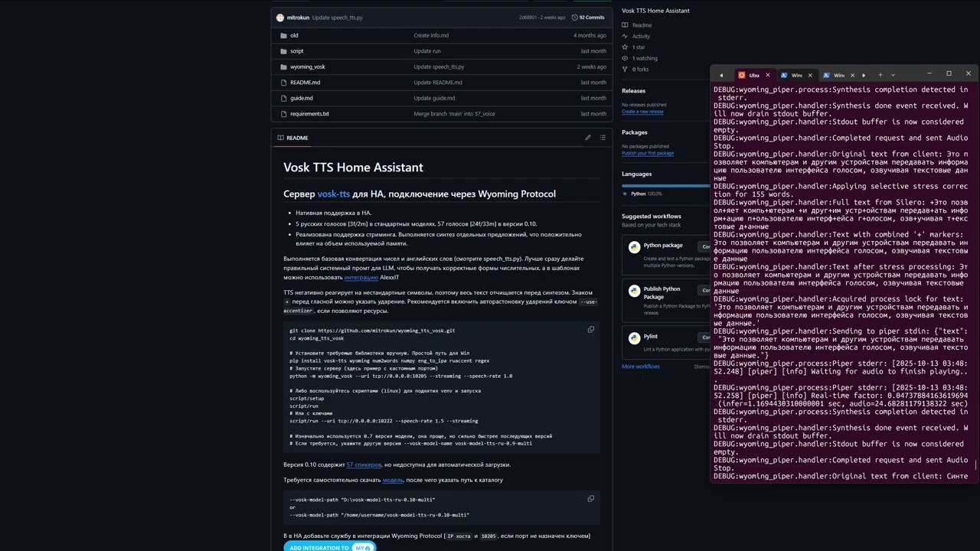Click commit message 'Update guide.md'
The image size is (980, 551).
click(434, 98)
